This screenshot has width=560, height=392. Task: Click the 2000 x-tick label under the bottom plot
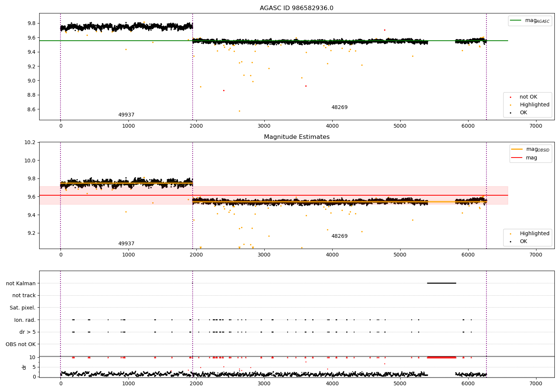196,384
